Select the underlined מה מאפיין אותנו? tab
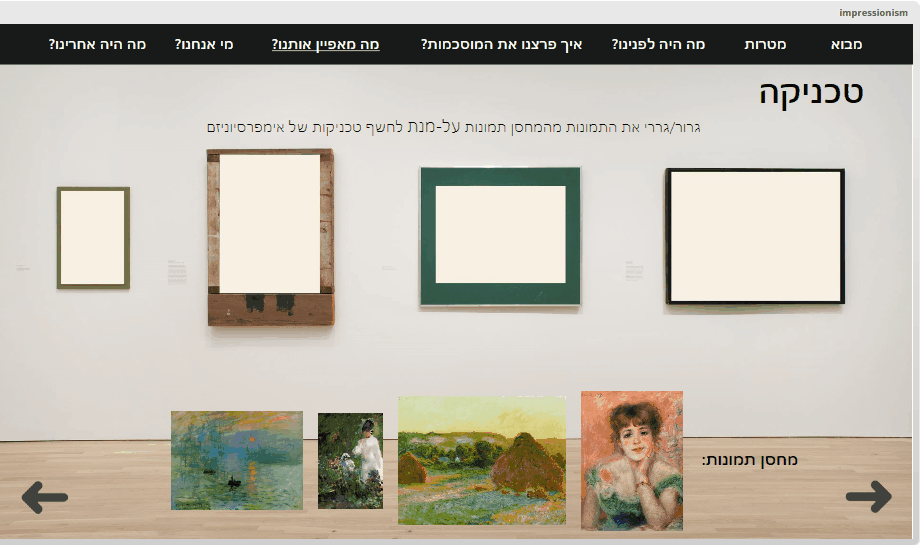The height and width of the screenshot is (545, 921). [325, 44]
